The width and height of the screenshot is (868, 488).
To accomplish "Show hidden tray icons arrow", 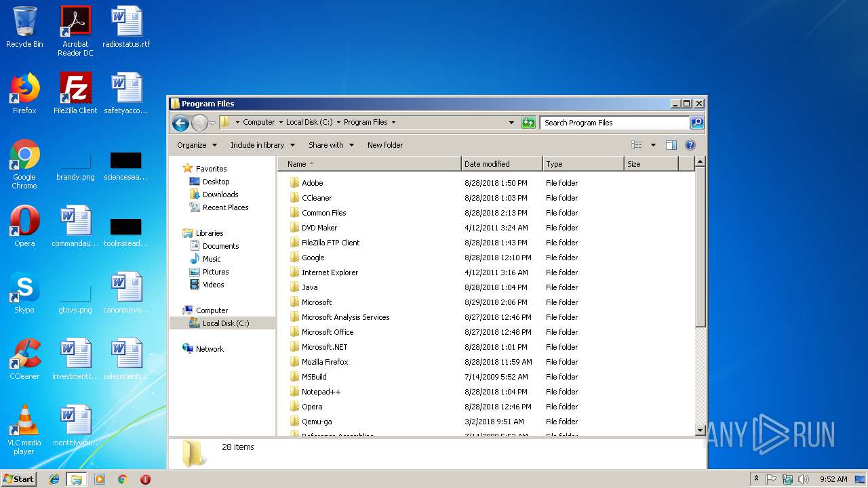I will [756, 479].
